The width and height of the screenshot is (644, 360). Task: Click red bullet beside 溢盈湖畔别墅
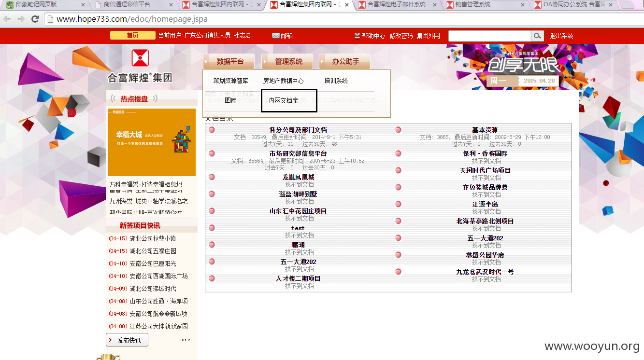212,194
